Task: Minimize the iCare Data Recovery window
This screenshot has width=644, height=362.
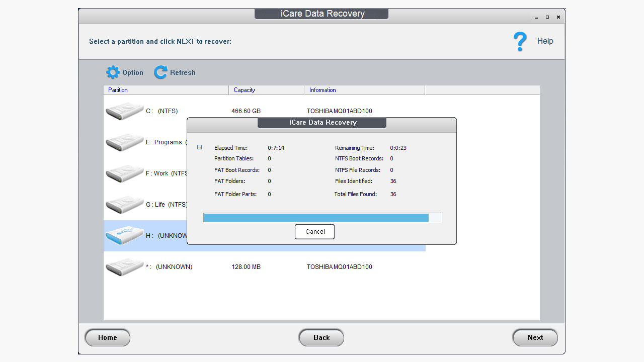Action: [x=537, y=17]
